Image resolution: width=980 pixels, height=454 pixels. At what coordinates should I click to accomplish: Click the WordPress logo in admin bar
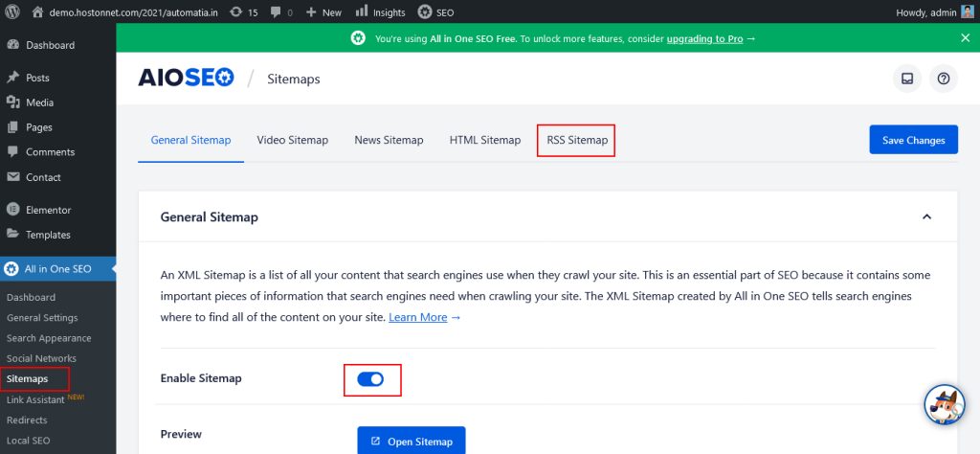point(11,11)
